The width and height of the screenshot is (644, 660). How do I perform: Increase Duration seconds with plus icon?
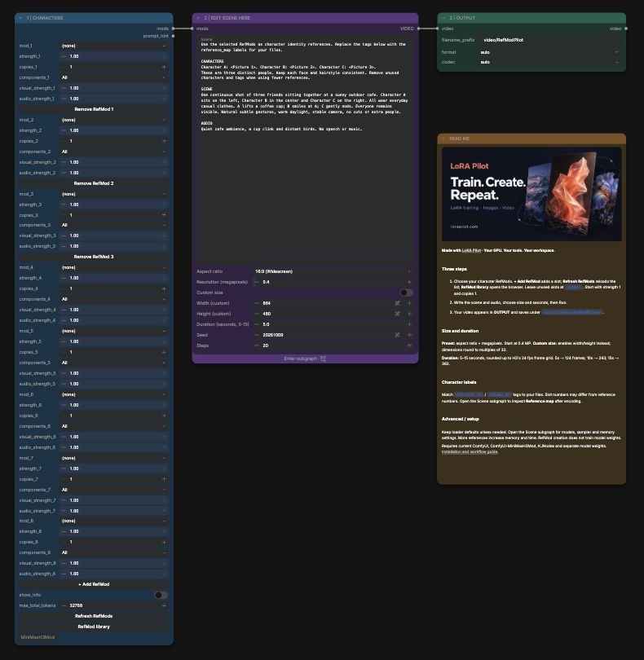tap(409, 324)
